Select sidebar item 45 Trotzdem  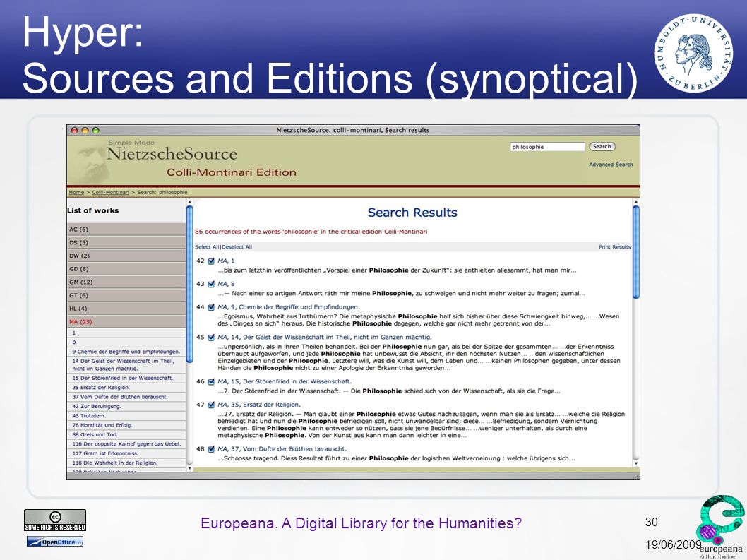coord(126,416)
